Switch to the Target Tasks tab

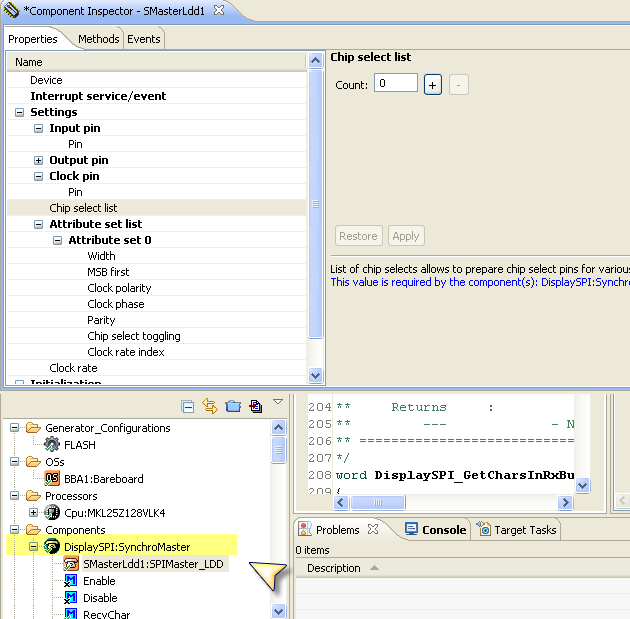point(517,530)
